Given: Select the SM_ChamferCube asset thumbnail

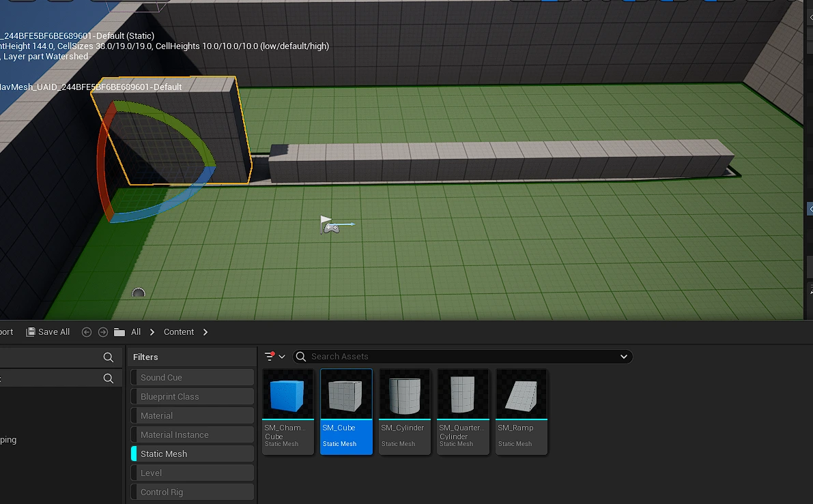Looking at the screenshot, I should pos(287,395).
